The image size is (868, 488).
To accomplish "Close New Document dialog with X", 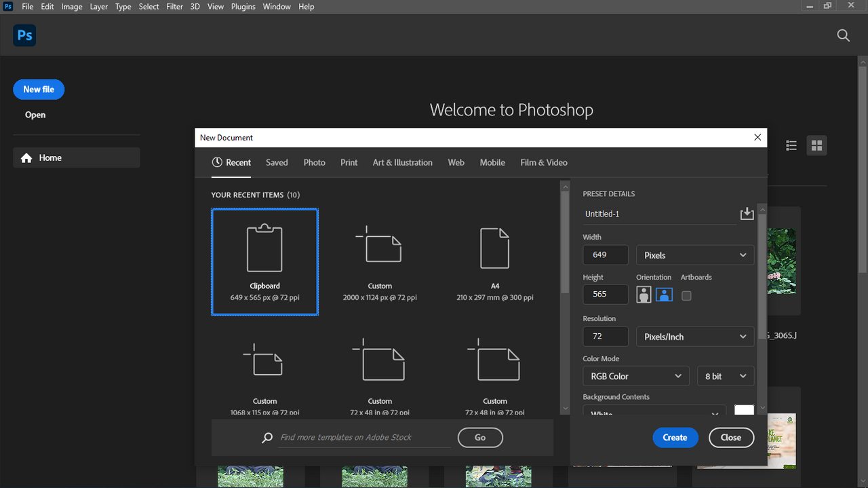I will click(x=757, y=137).
